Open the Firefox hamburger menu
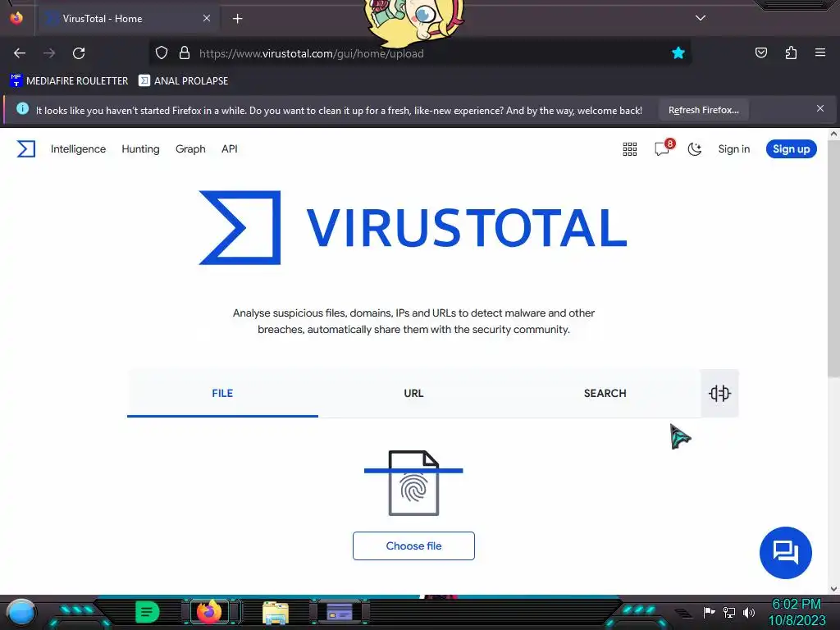This screenshot has width=840, height=630. [820, 52]
